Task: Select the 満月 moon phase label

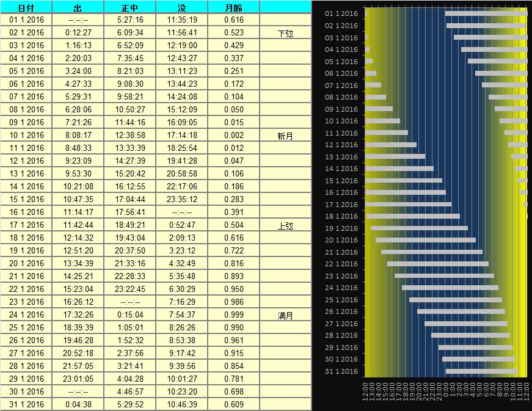Action: click(285, 316)
